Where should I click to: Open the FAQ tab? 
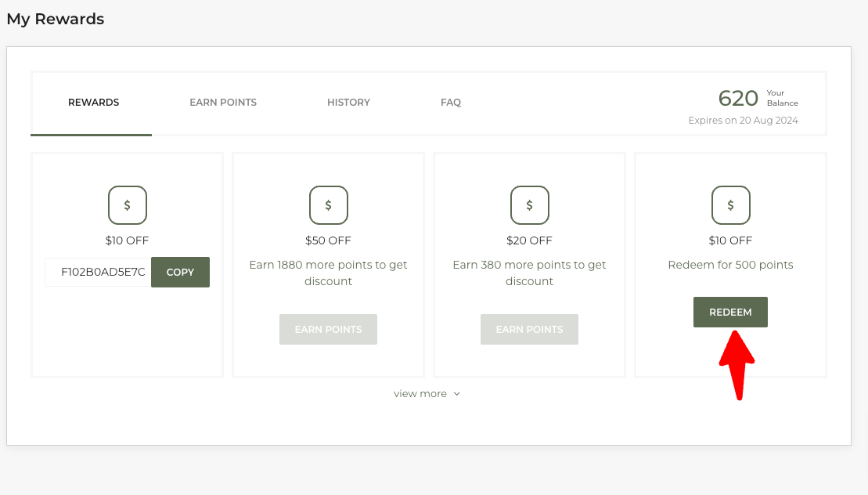pyautogui.click(x=451, y=103)
